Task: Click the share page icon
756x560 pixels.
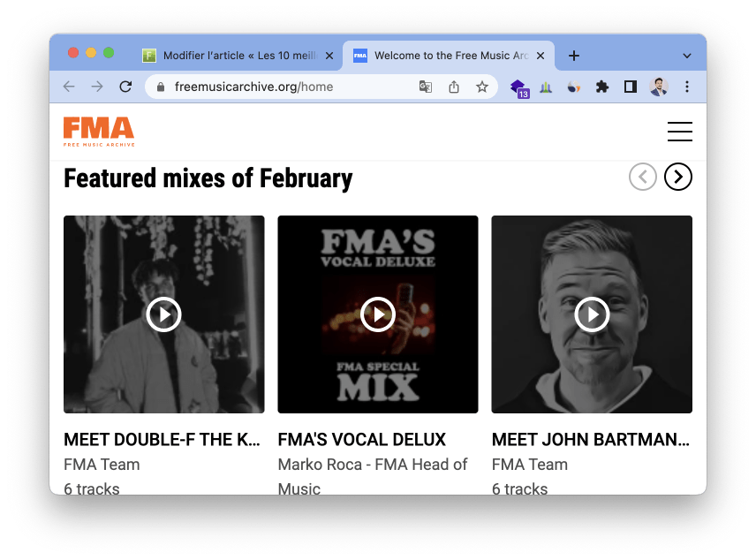Action: coord(454,87)
